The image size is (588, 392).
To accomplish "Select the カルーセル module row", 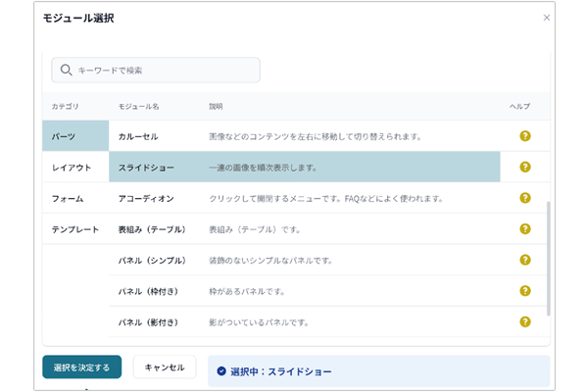I will click(304, 136).
